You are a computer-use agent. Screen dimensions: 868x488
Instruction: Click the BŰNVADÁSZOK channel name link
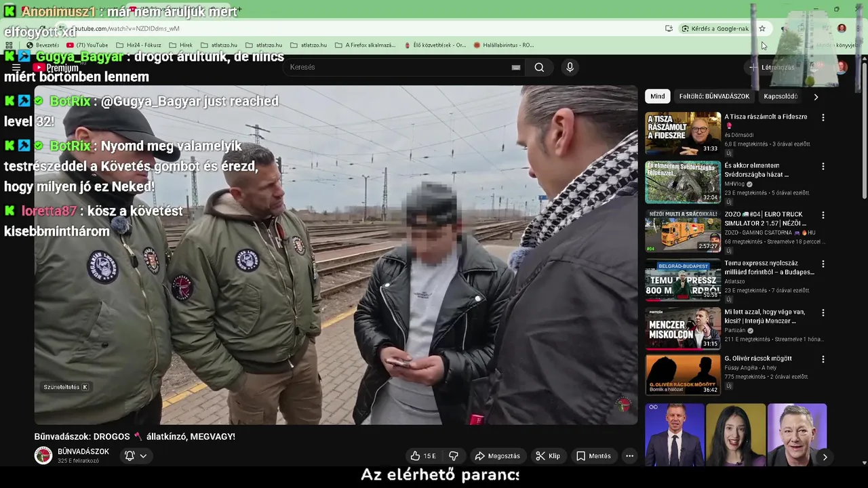click(83, 451)
